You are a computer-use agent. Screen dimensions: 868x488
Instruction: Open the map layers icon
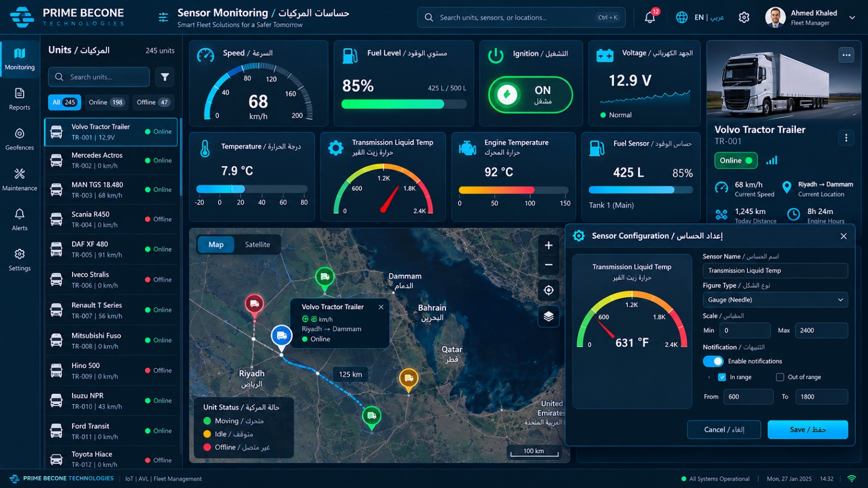coord(548,316)
